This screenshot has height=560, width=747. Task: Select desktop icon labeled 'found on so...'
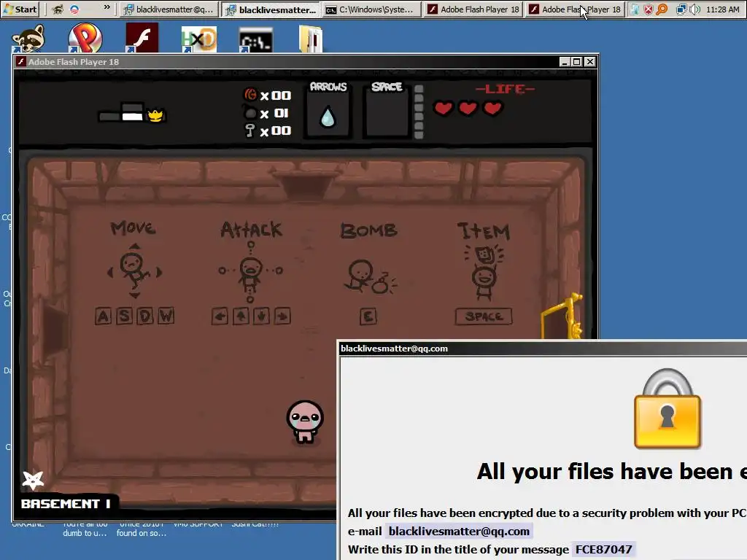(x=142, y=529)
